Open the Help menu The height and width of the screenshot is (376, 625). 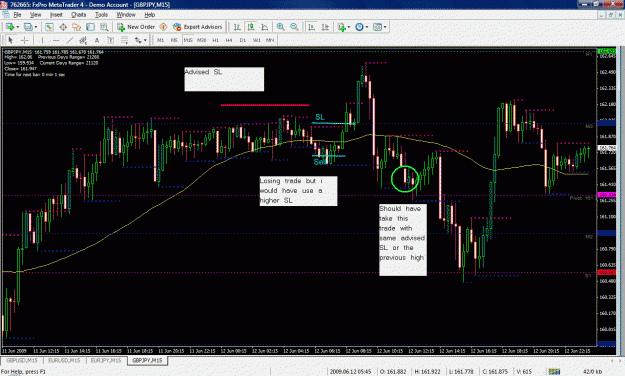point(149,15)
